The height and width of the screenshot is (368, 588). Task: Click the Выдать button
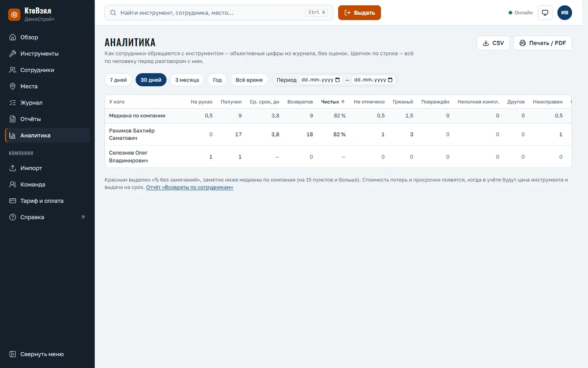359,13
